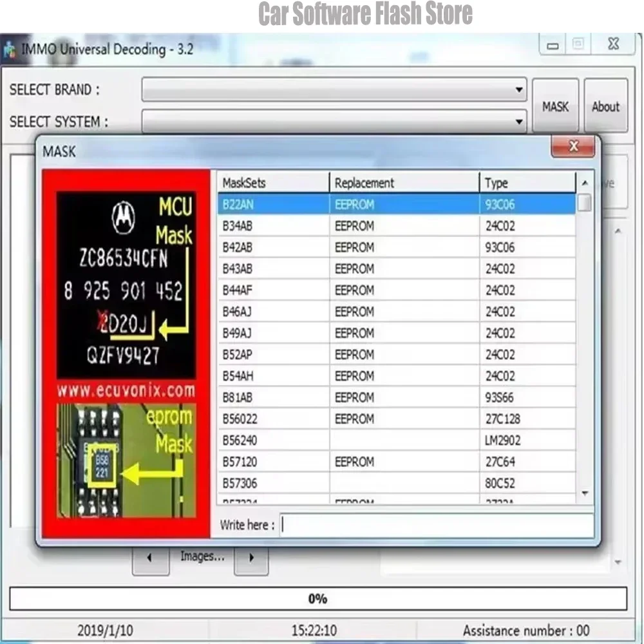644x644 pixels.
Task: Select the B34AB maskset row
Action: pos(396,225)
